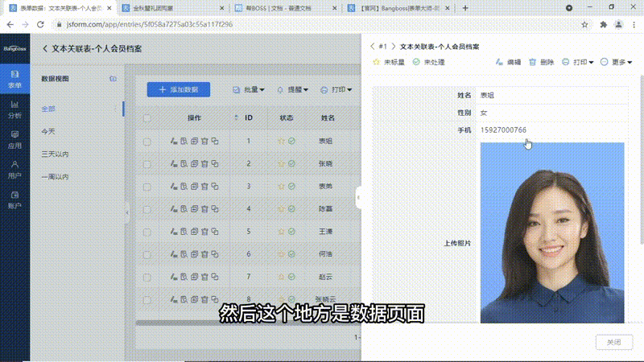Viewport: 644px width, 362px height.
Task: Open the 打印 dropdown in detail panel
Action: (x=578, y=62)
